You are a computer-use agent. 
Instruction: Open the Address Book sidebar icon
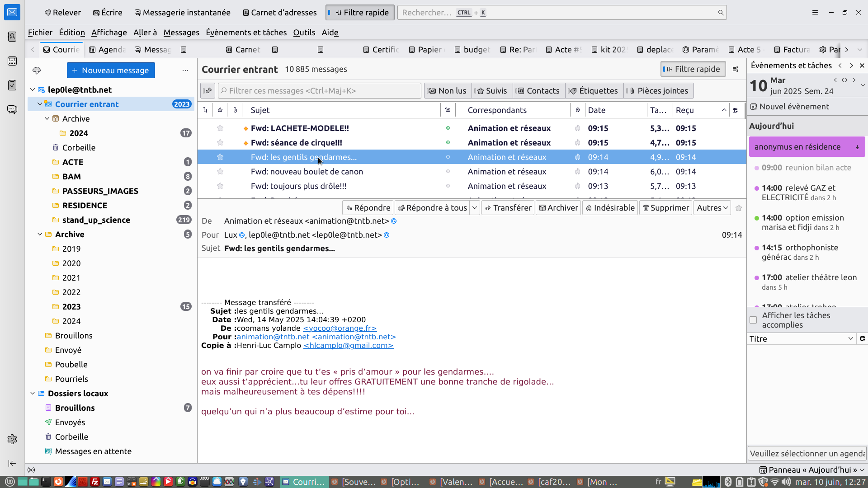(x=12, y=37)
